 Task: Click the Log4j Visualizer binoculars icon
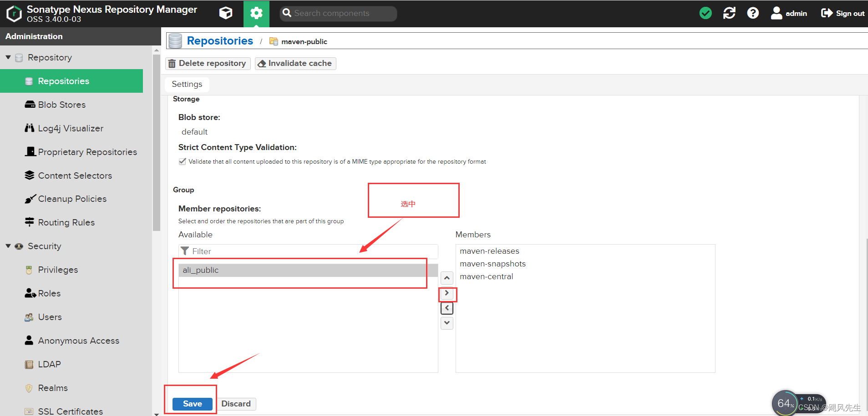coord(30,128)
